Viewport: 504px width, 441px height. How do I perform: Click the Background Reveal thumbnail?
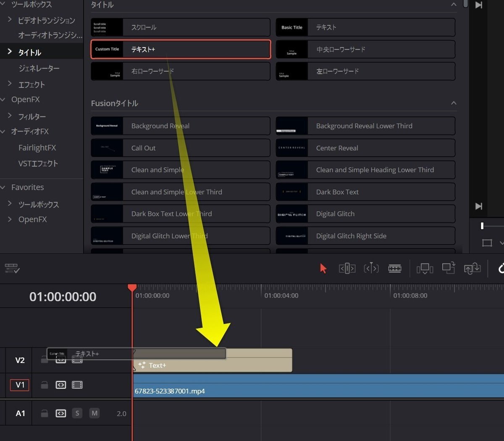107,126
